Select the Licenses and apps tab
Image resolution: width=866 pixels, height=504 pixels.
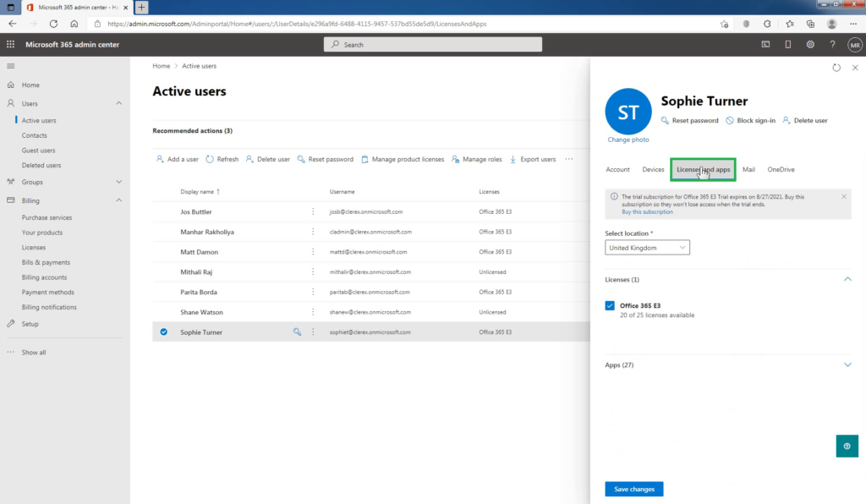tap(703, 169)
